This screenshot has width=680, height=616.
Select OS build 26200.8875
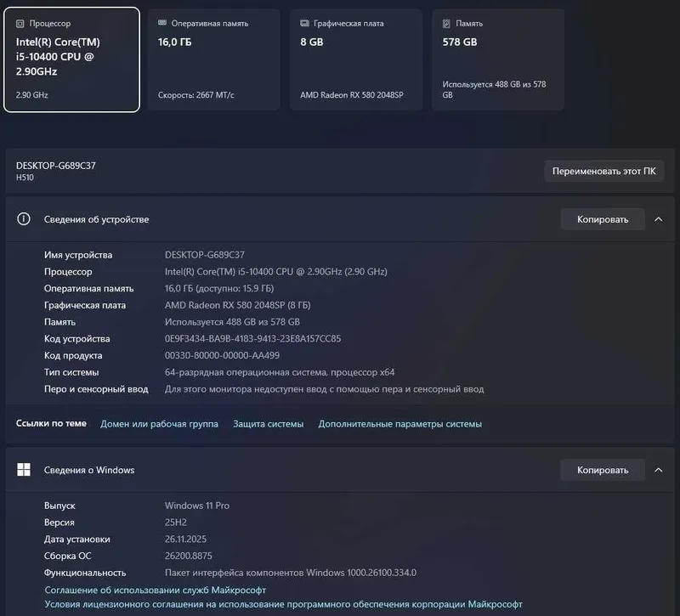[x=188, y=556]
